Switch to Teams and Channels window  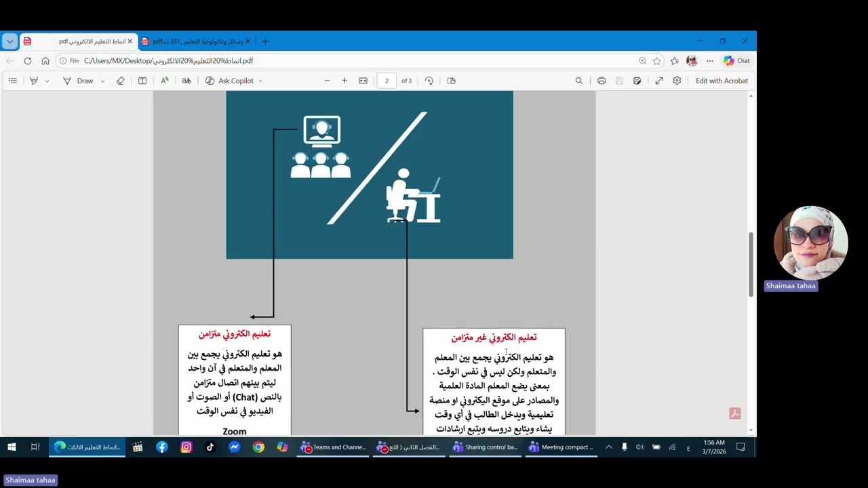tap(334, 447)
